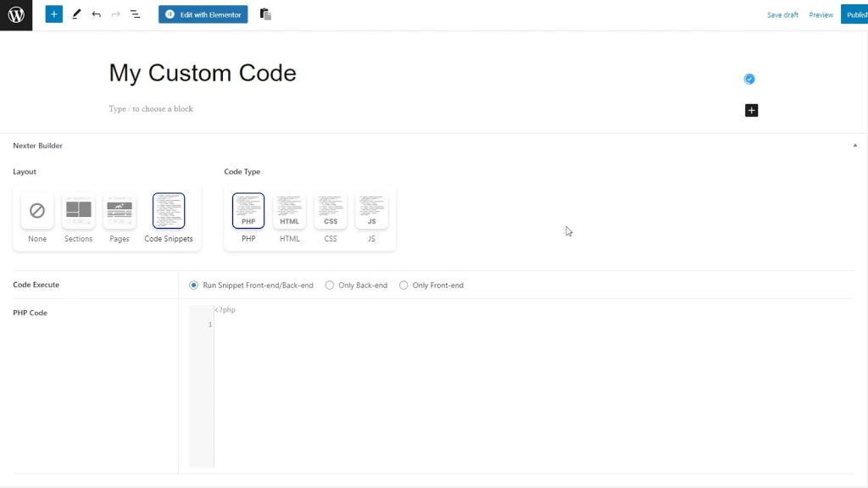Select Run Snippet Front-end/Back-end option

click(193, 285)
